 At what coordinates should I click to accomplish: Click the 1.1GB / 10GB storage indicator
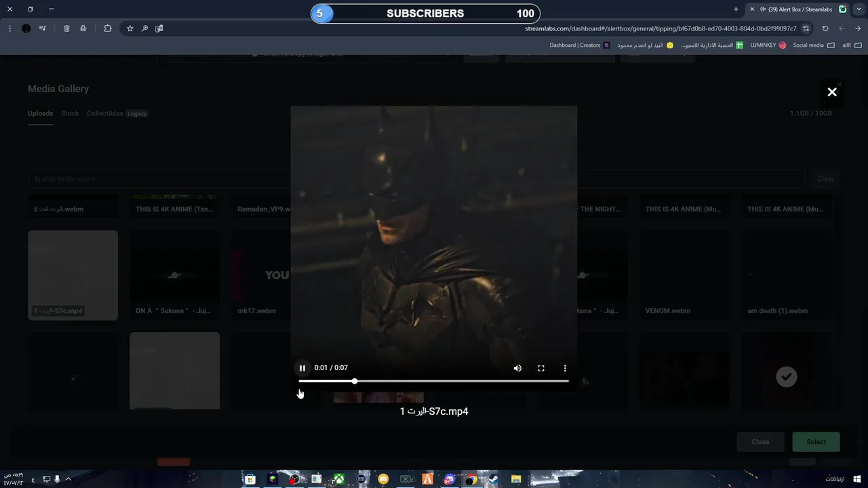810,113
